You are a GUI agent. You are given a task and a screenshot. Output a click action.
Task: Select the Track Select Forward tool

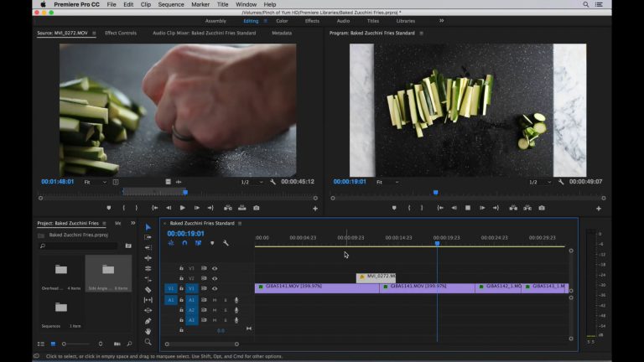(148, 237)
